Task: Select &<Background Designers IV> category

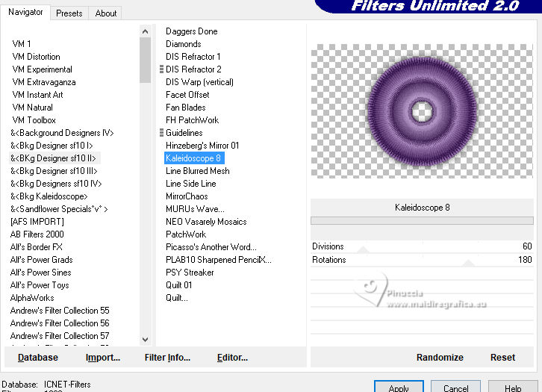Action: [62, 133]
